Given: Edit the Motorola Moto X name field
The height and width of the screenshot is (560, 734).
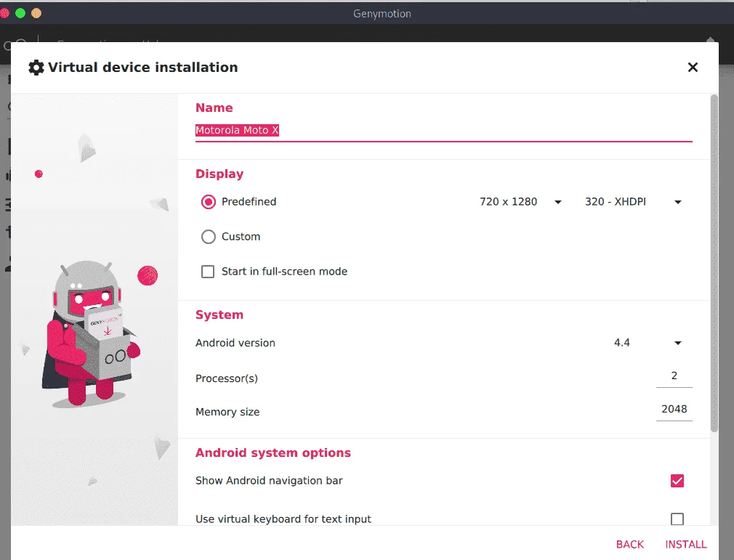Looking at the screenshot, I should point(443,131).
